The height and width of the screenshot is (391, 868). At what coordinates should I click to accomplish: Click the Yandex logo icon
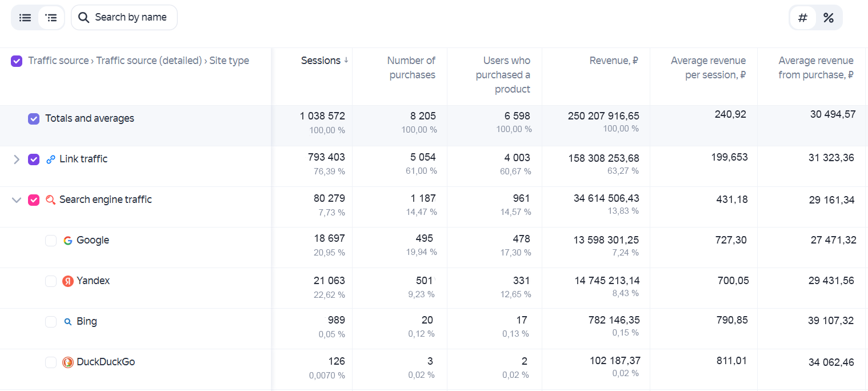68,281
